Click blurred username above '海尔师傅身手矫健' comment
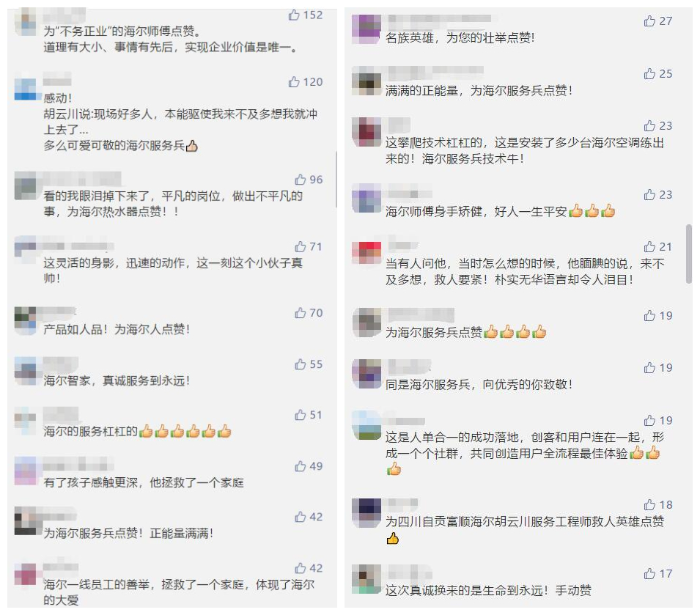Viewport: 700px width, 615px height. 409,194
